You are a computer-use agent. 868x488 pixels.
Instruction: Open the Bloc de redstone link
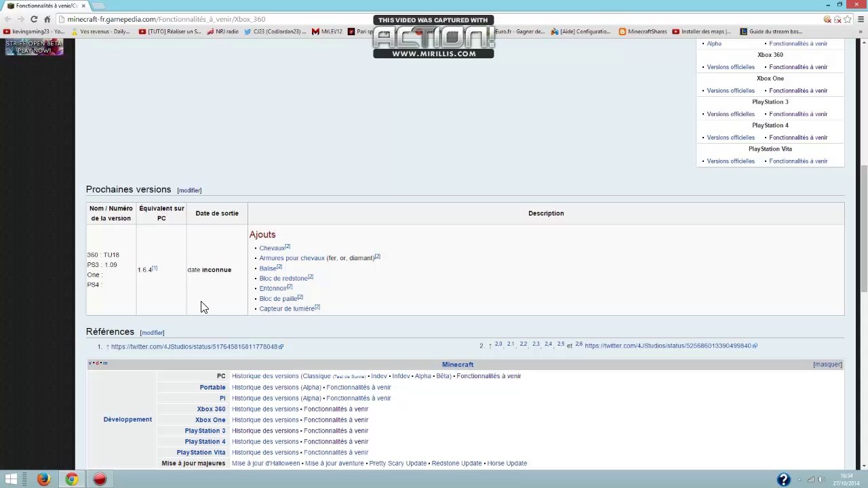pos(283,279)
